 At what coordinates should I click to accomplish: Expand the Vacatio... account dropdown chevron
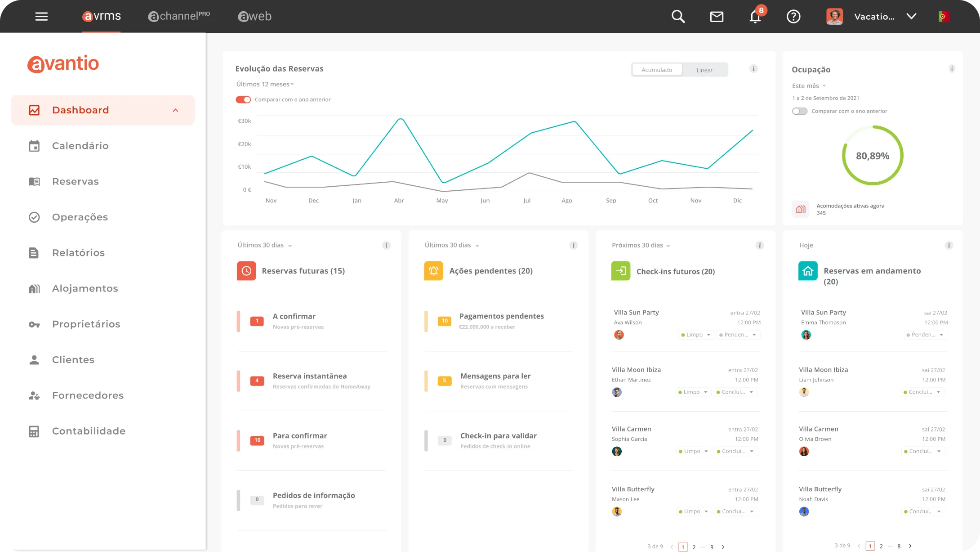pos(911,17)
